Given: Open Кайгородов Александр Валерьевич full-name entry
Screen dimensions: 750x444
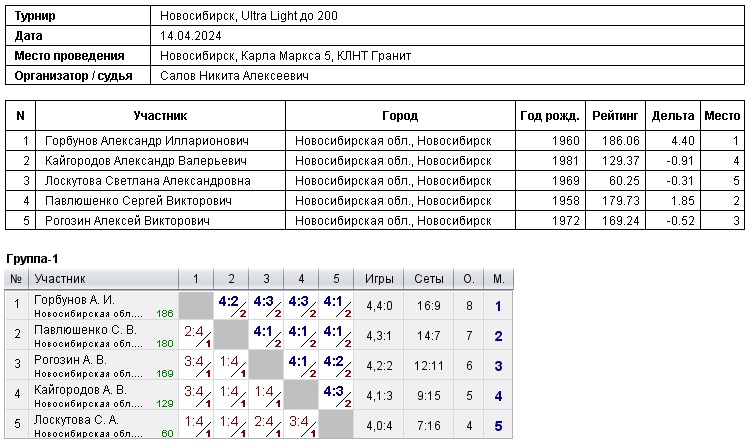Looking at the screenshot, I should click(144, 161).
